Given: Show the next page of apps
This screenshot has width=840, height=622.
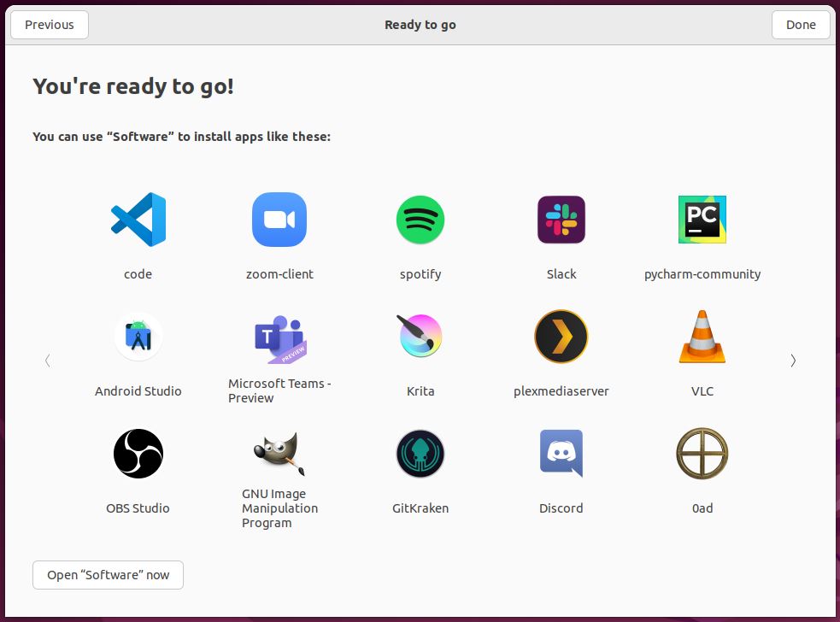Looking at the screenshot, I should [x=793, y=361].
